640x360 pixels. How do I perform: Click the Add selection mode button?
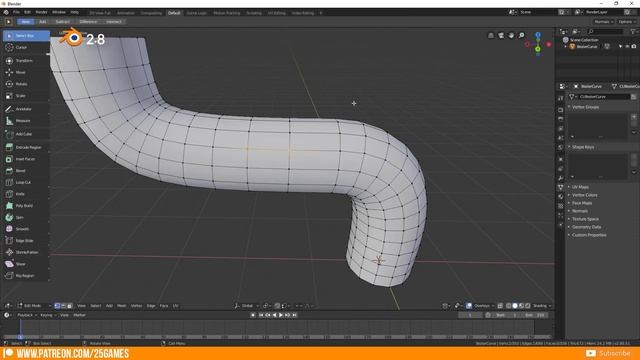42,22
